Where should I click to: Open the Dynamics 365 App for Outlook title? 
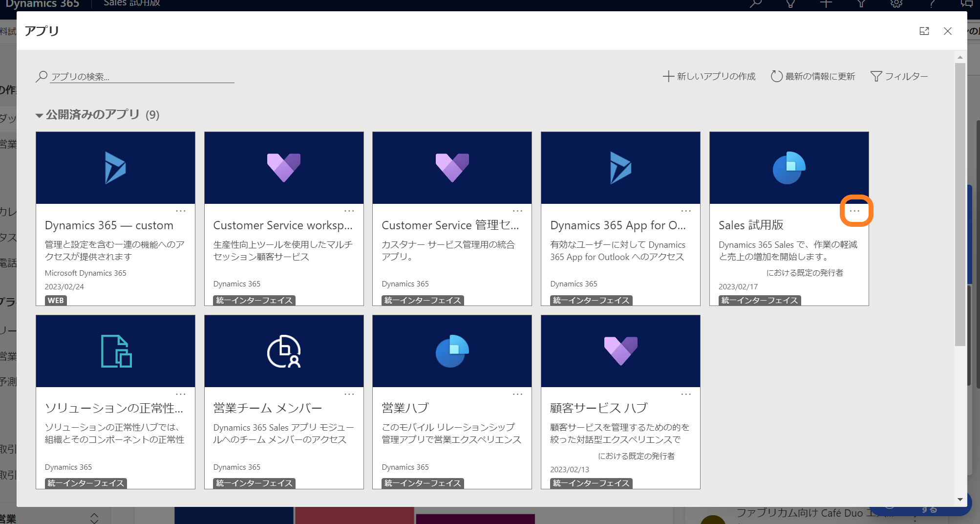[x=618, y=225]
